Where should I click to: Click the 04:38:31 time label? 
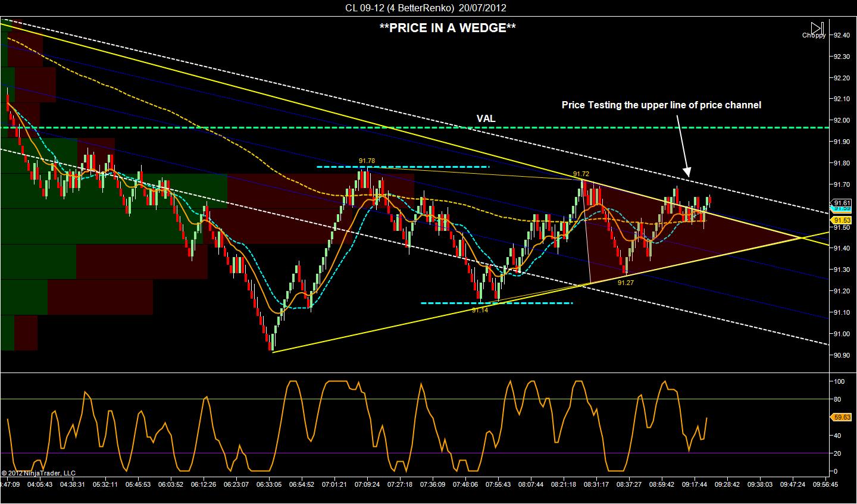[x=73, y=484]
